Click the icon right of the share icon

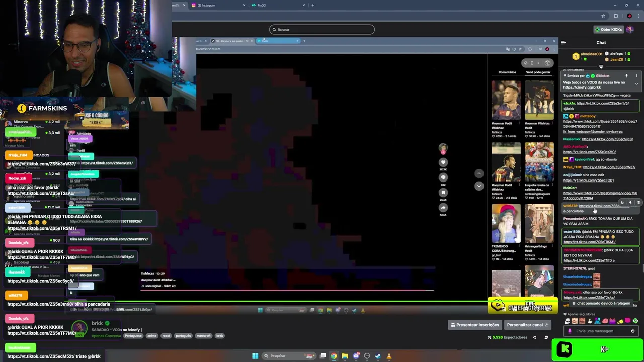(546, 337)
